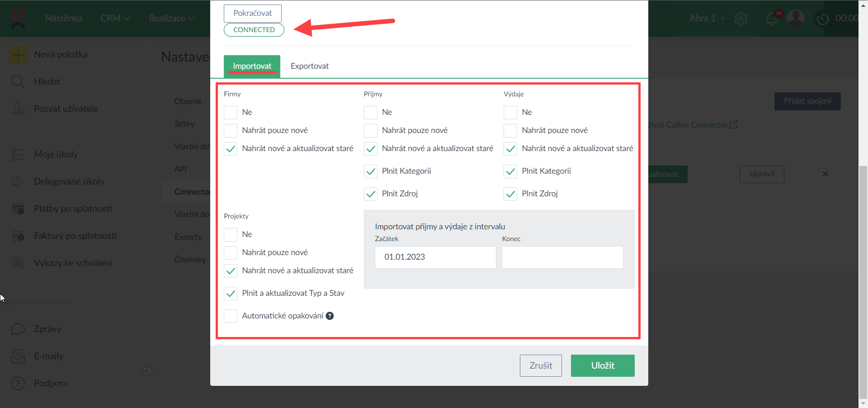Check Ne under Firmy
868x408 pixels.
coord(231,112)
